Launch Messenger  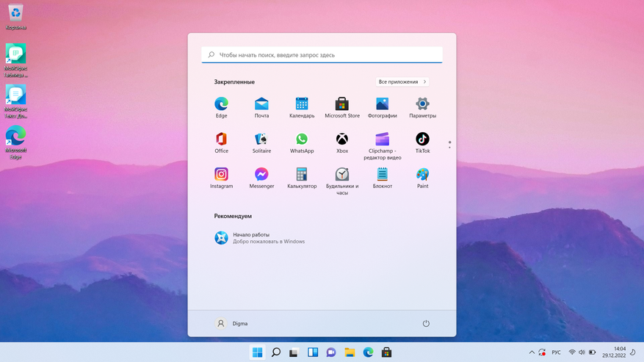(x=261, y=178)
